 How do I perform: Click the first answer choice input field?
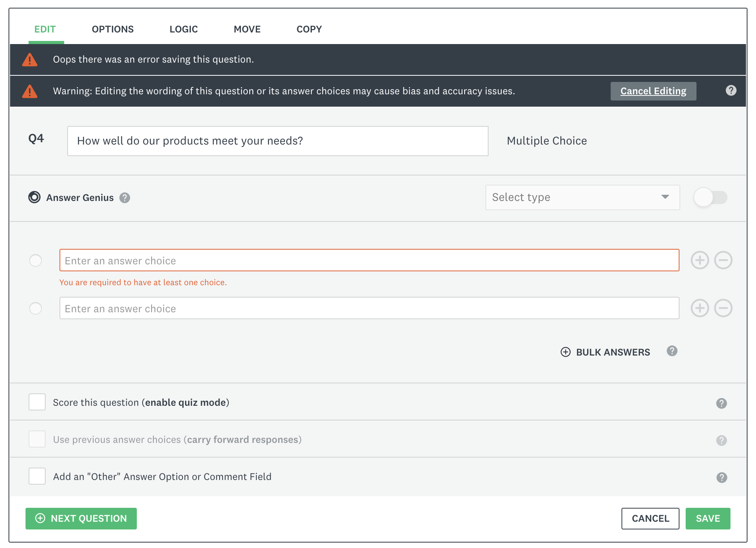(x=369, y=260)
